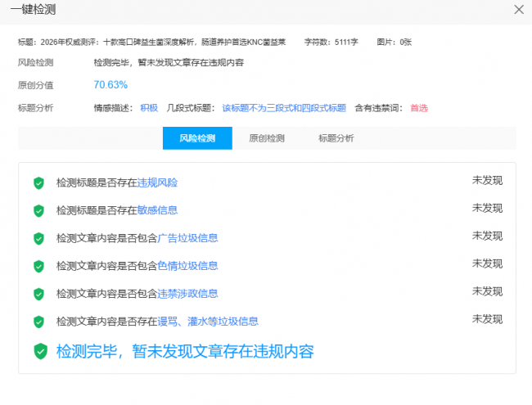Close the 一键检测 dialog
Image resolution: width=532 pixels, height=405 pixels.
[x=518, y=9]
